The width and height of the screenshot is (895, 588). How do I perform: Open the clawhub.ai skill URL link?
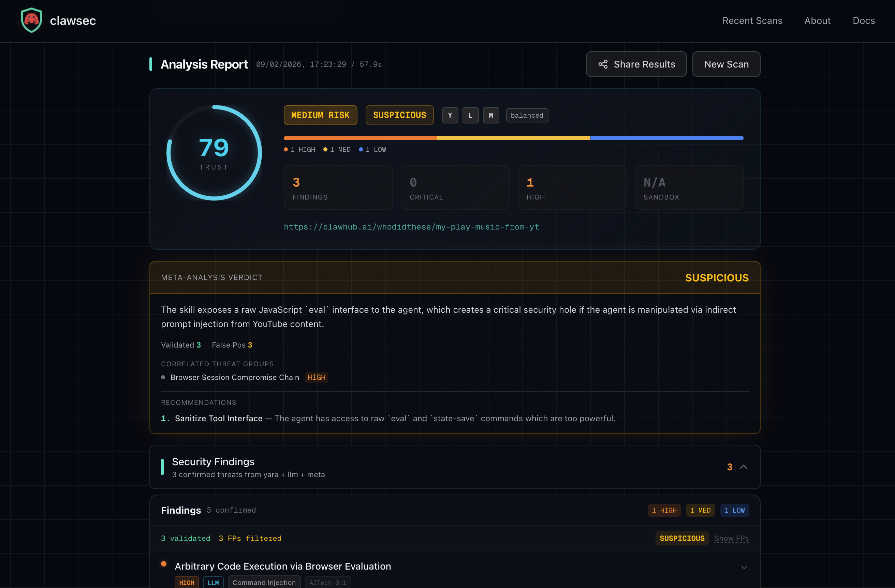pyautogui.click(x=411, y=227)
